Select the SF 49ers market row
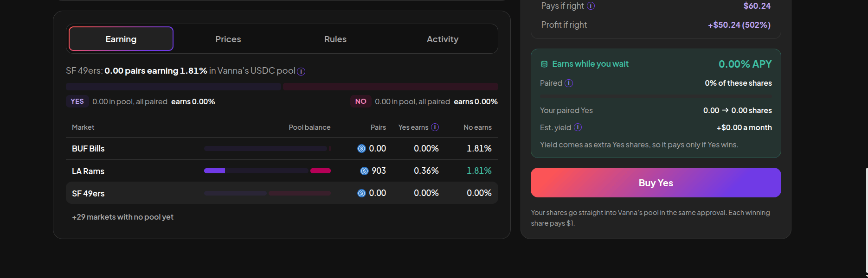Viewport: 868px width, 278px height. click(x=282, y=193)
